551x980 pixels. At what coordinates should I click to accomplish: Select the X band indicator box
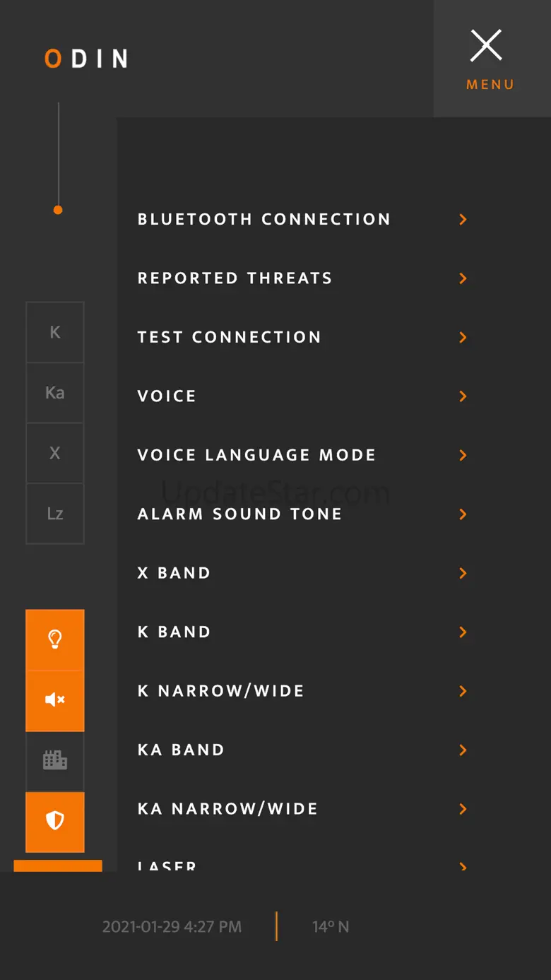(x=55, y=453)
